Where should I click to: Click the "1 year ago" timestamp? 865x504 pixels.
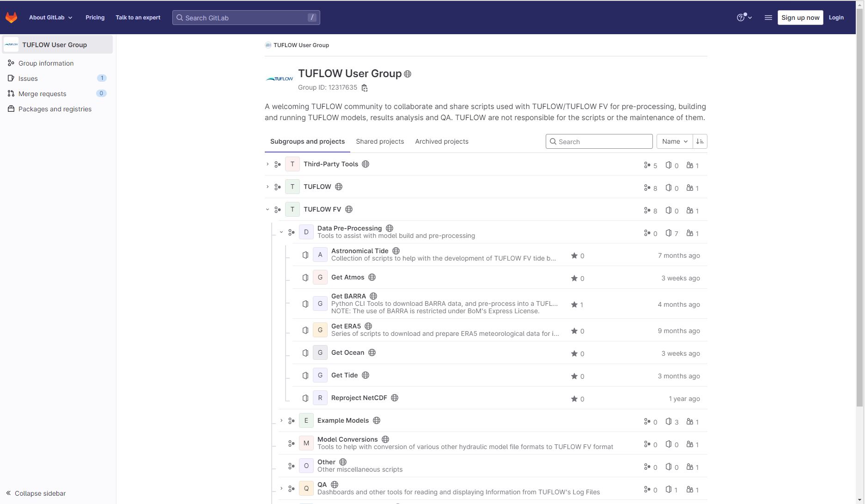click(x=684, y=399)
